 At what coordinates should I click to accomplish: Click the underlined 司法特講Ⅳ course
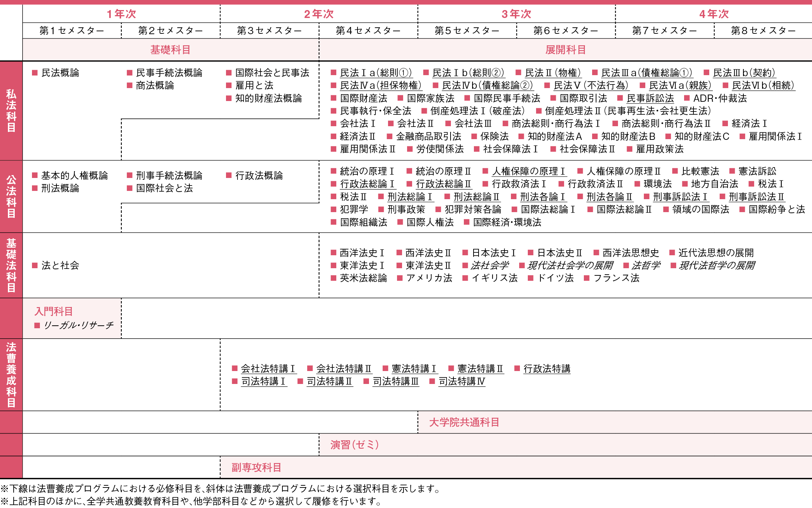pyautogui.click(x=462, y=381)
